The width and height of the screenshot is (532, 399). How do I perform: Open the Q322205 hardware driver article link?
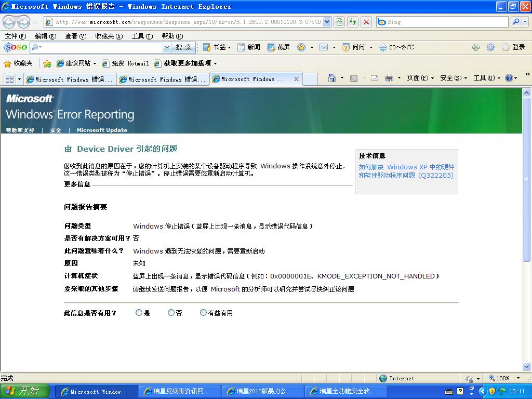click(x=406, y=171)
